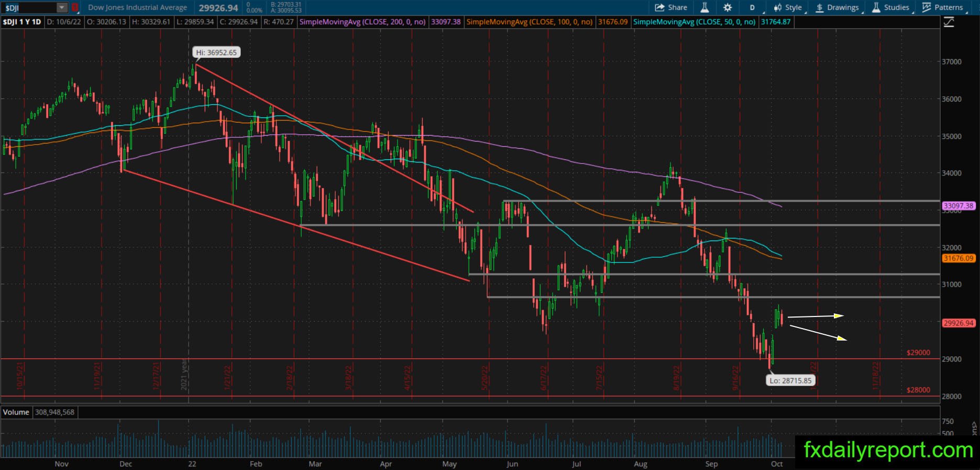Click the 50-period SimpleMovingAvg label
980x470 pixels.
(x=695, y=22)
